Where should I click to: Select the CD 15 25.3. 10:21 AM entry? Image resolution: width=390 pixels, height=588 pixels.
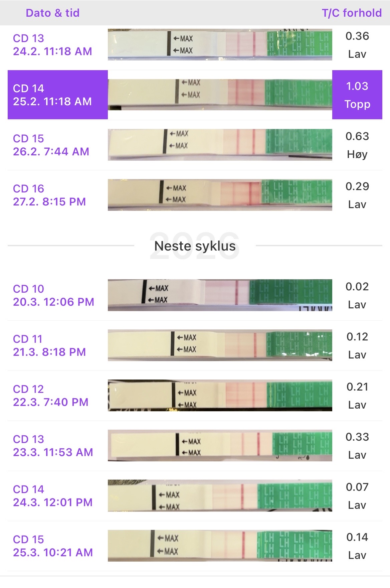(53, 546)
